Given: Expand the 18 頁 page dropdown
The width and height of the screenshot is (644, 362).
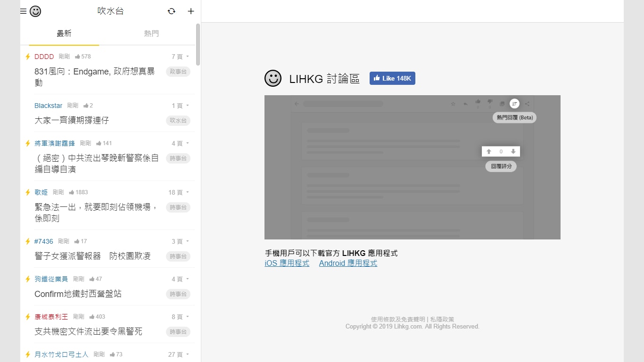Looking at the screenshot, I should (179, 192).
